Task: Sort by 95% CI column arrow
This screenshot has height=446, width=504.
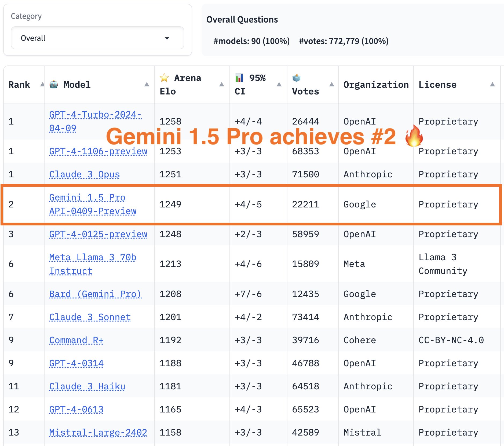Action: point(279,85)
